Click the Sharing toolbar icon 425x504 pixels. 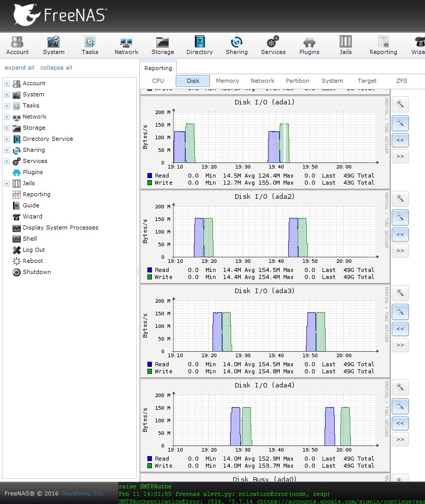coord(236,45)
